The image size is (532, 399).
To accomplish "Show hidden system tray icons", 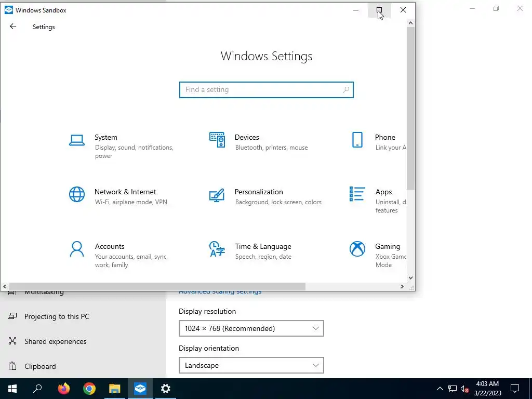I will click(440, 389).
